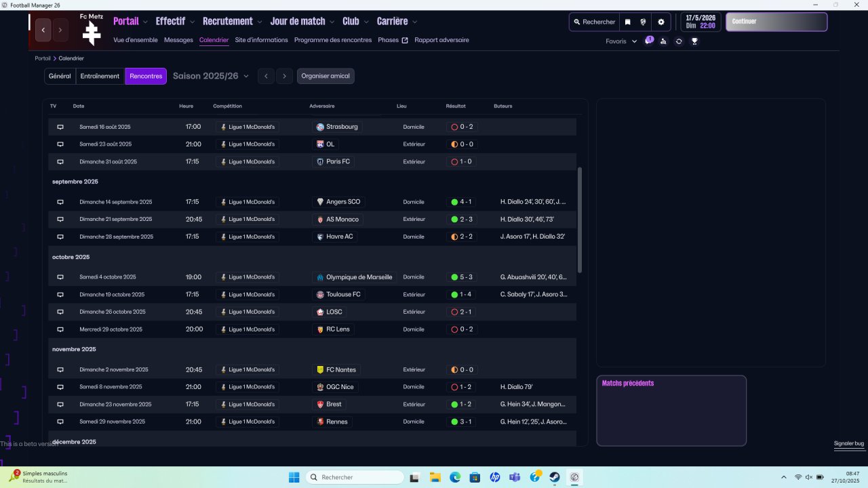The width and height of the screenshot is (868, 488).
Task: Click the green result dot for AS Monaco match
Action: (454, 220)
